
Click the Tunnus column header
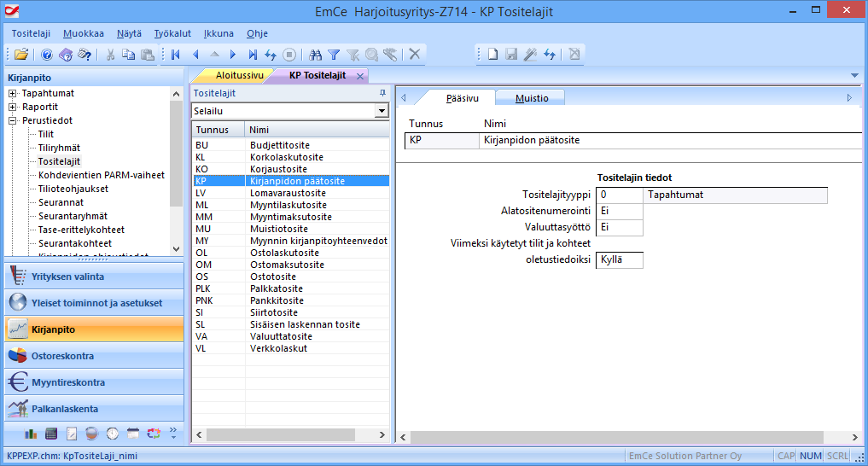pyautogui.click(x=218, y=130)
